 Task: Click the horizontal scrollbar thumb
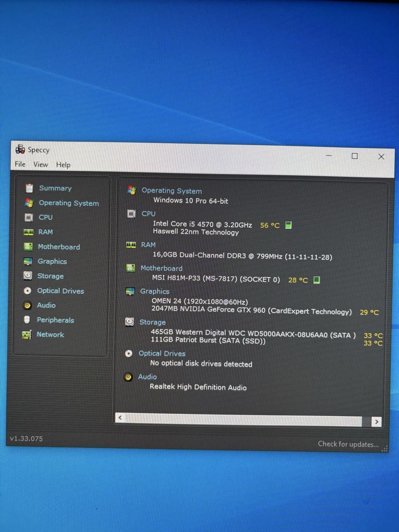243,419
